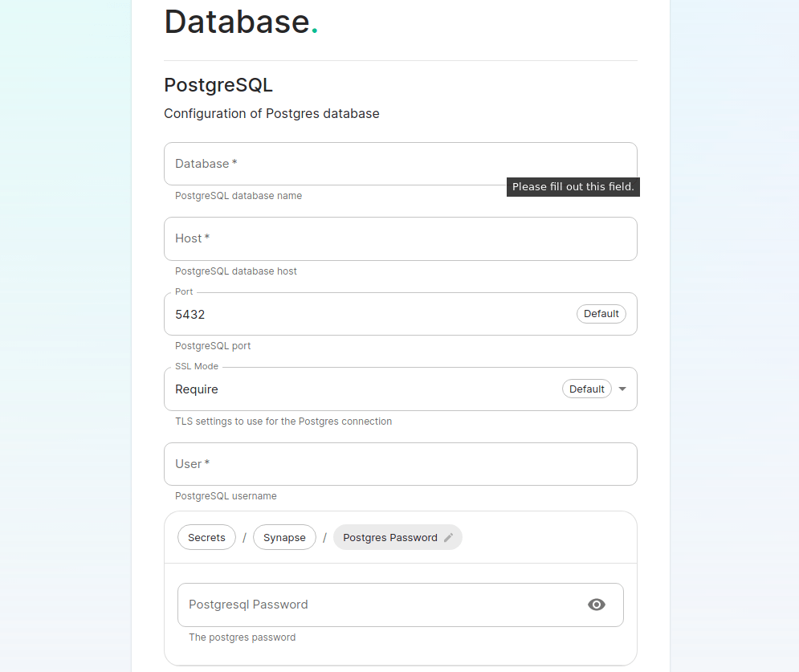Viewport: 799px width, 672px height.
Task: Open the Synapse breadcrumb chip
Action: click(284, 538)
